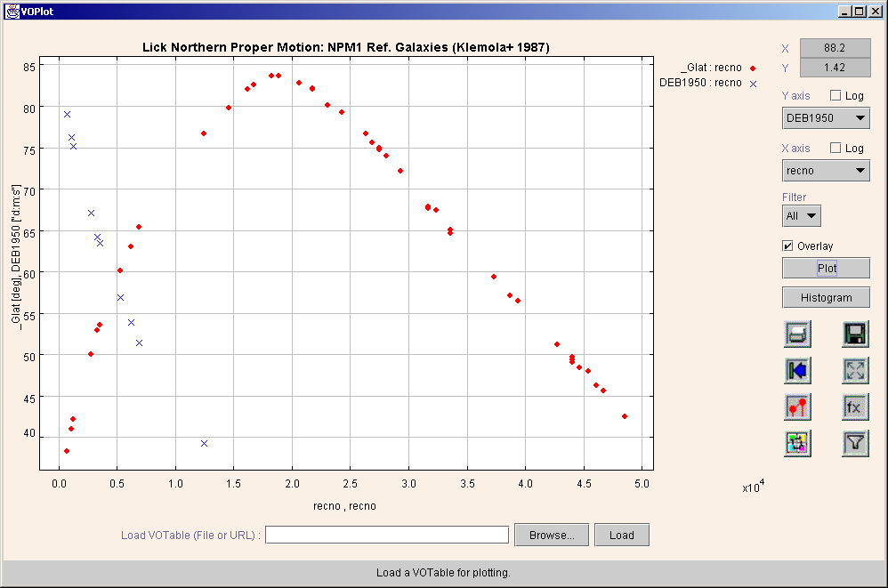Open the fx function icon
Screen dimensions: 888x588
click(855, 407)
